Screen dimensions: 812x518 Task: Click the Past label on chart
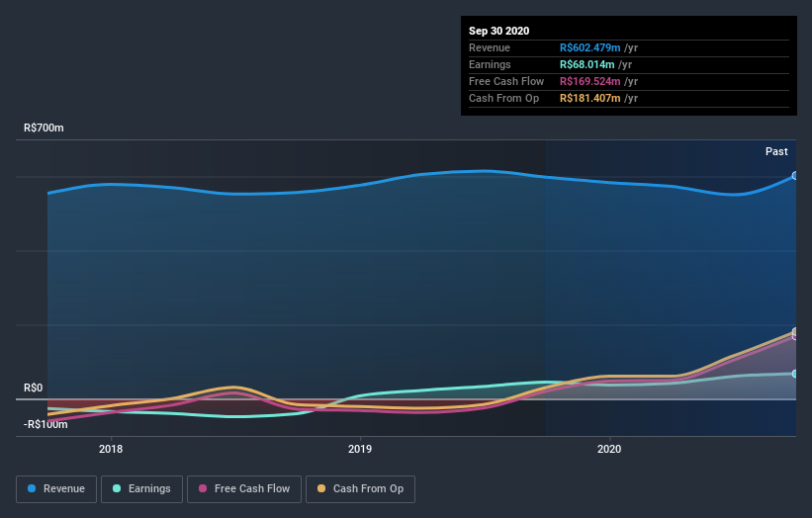(776, 151)
